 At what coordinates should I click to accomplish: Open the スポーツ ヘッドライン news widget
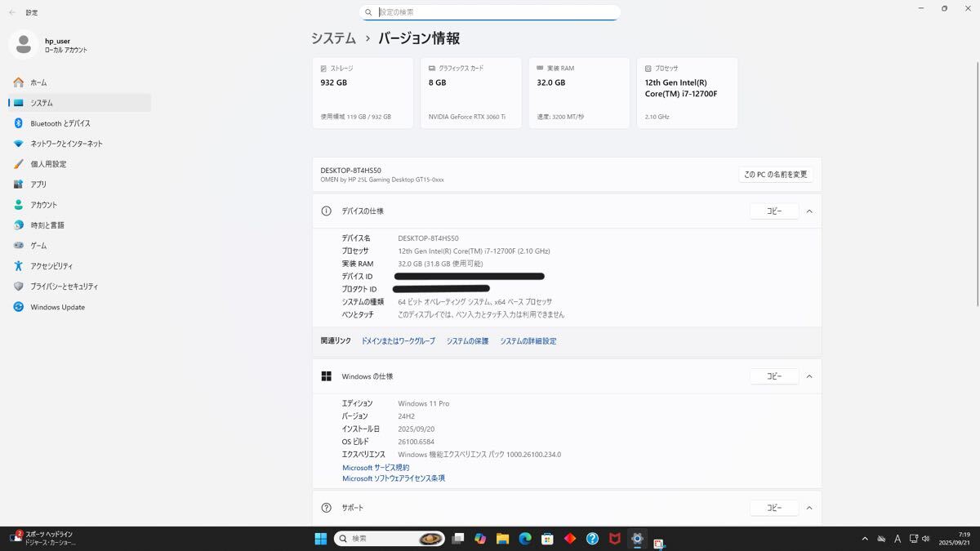coord(43,539)
